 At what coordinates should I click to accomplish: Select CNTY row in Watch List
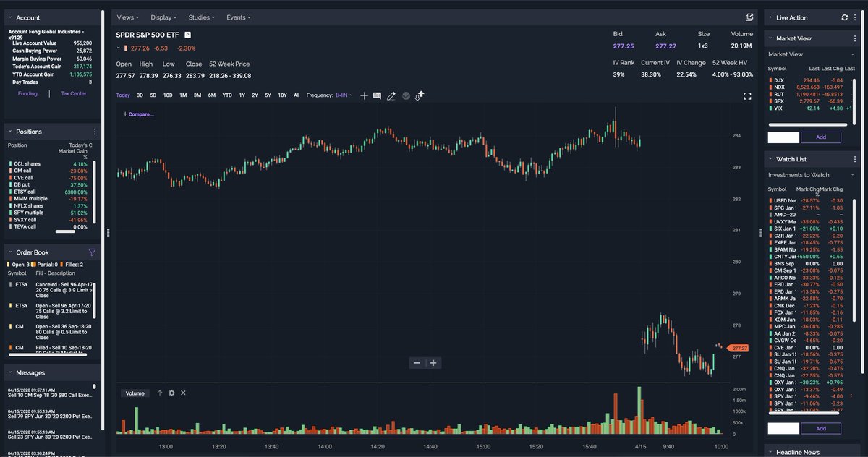[x=809, y=257]
